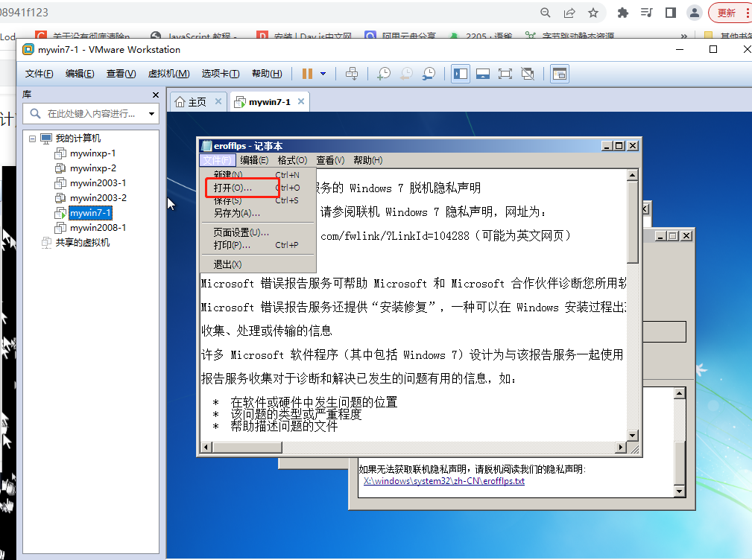Enter full screen mode via toolbar icon

505,74
